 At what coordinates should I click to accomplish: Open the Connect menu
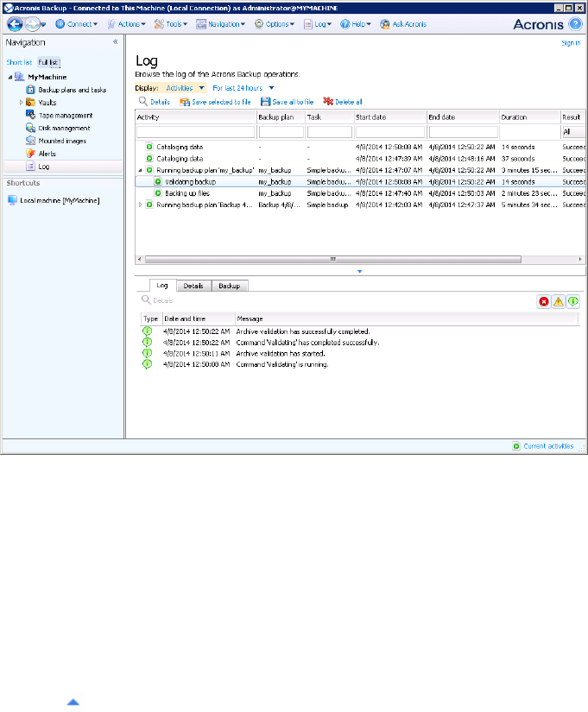tap(76, 24)
